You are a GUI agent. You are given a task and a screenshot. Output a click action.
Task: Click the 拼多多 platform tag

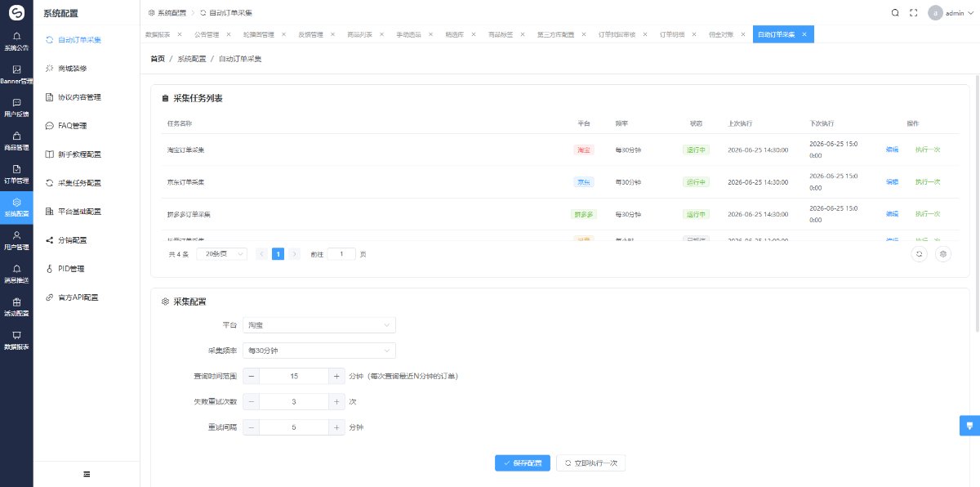[x=584, y=214]
